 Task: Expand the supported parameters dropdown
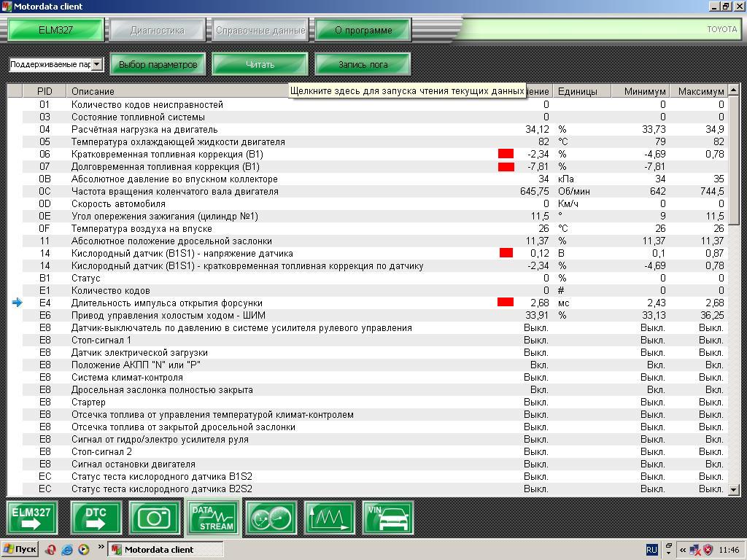[x=97, y=64]
